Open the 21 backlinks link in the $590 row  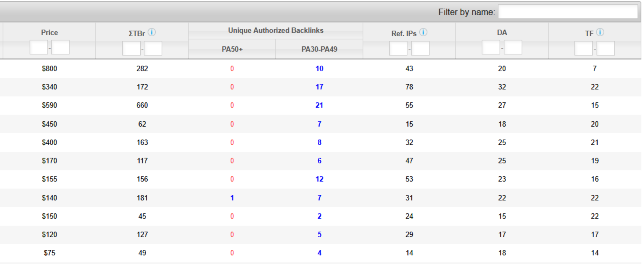pos(319,105)
